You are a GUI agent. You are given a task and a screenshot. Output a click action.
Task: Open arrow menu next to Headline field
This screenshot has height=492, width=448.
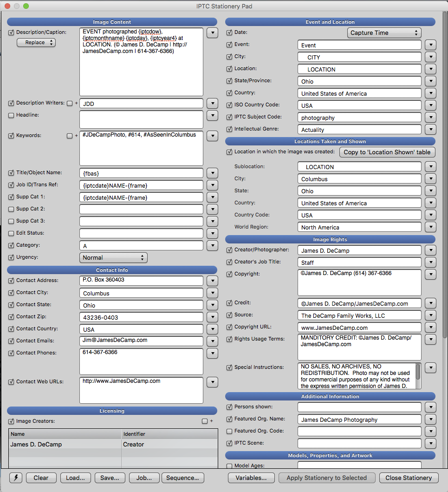click(212, 116)
